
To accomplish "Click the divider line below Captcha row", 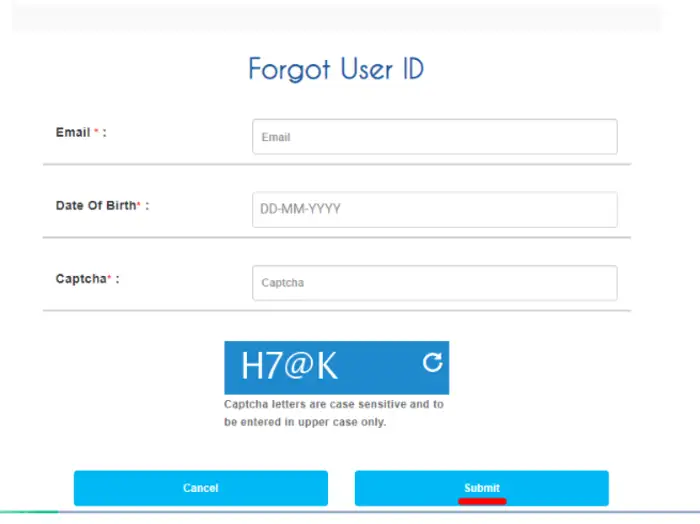I will click(x=336, y=311).
